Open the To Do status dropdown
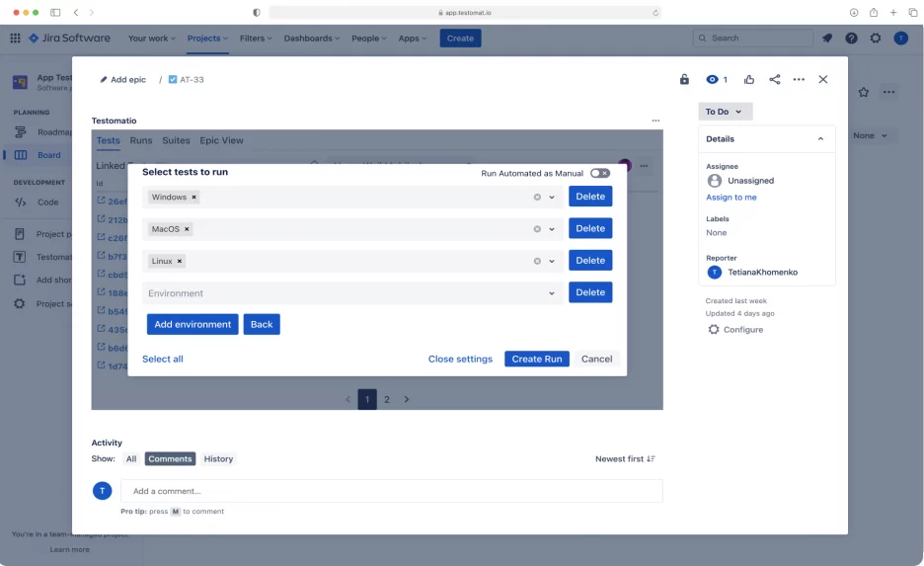Image resolution: width=924 pixels, height=566 pixels. point(725,112)
